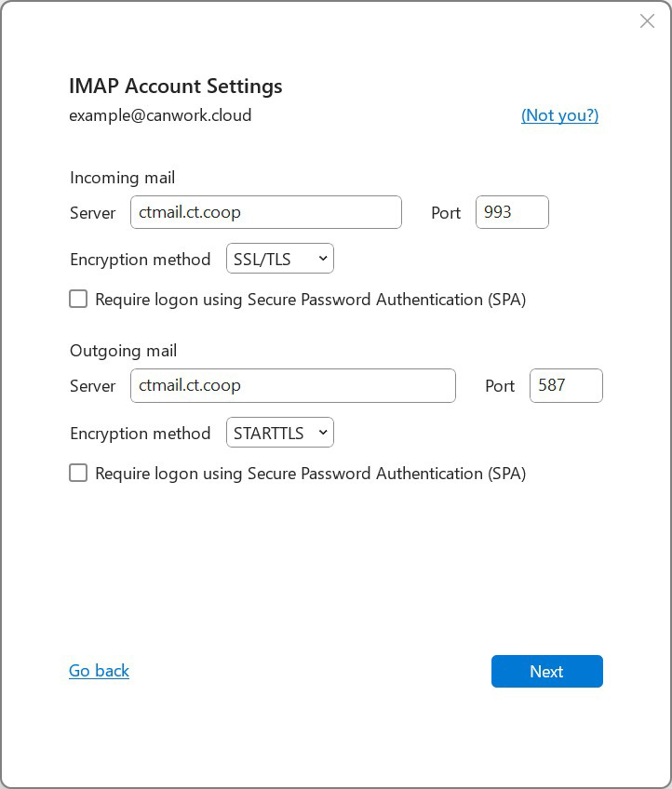Close the IMAP Account Settings dialog
The image size is (672, 789).
point(647,21)
